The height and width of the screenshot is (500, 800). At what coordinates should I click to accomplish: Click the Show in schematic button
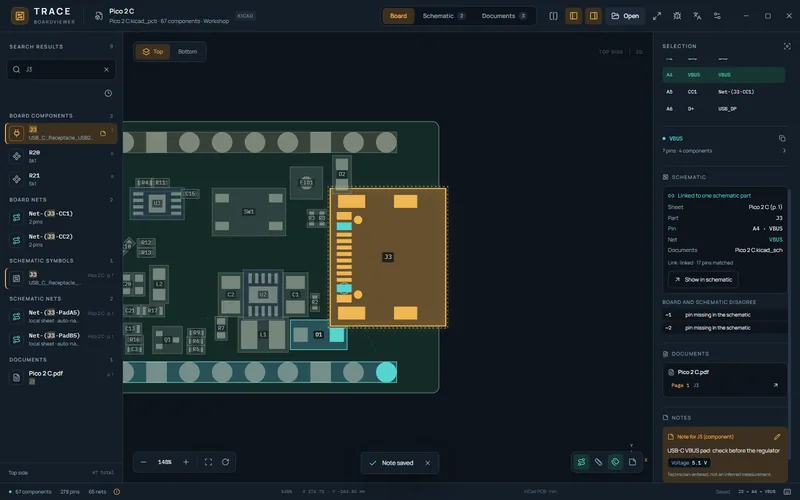(703, 280)
